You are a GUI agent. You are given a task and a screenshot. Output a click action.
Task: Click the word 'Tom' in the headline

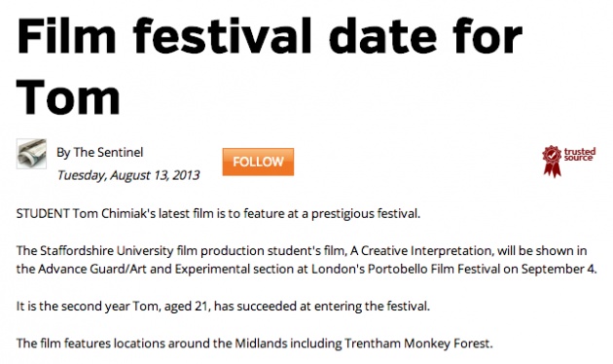click(68, 97)
